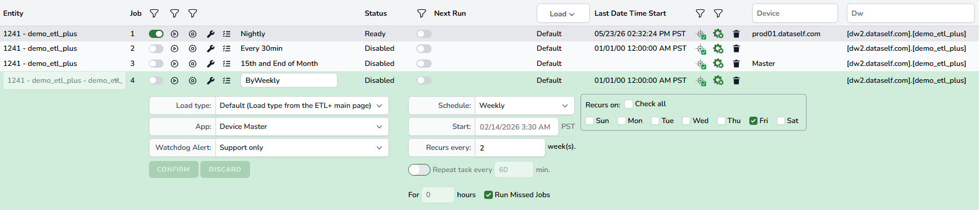980x210 pixels.
Task: Open the checklist for 15th and End of Month
Action: [x=227, y=64]
